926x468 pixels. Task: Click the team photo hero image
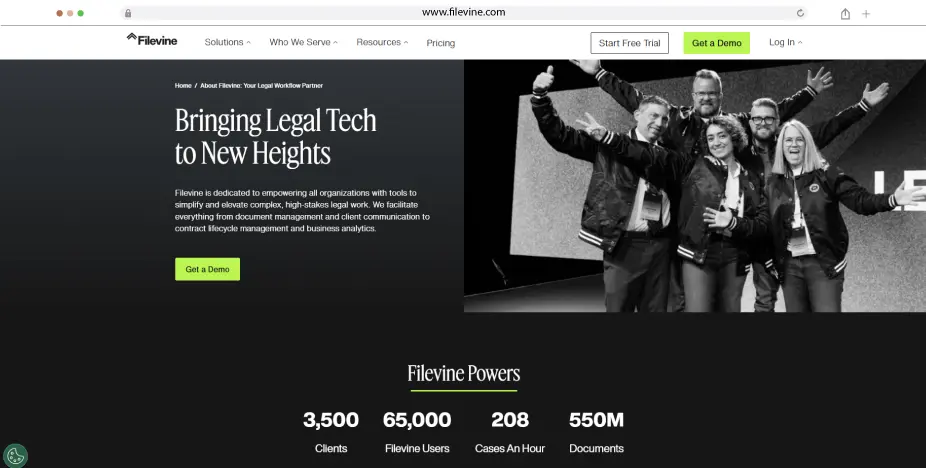(x=694, y=186)
